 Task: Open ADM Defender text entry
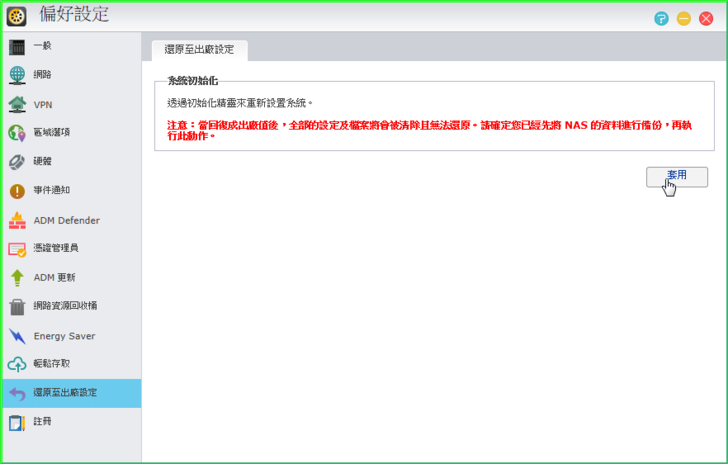point(66,221)
